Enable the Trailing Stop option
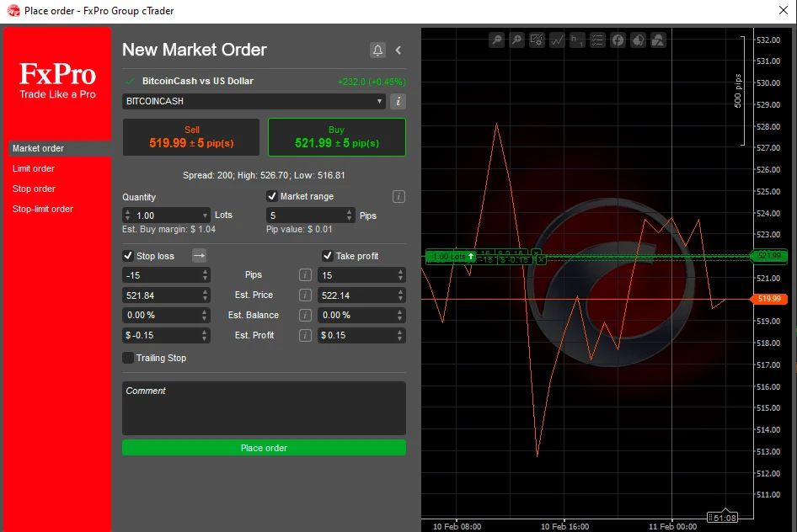 [x=128, y=358]
